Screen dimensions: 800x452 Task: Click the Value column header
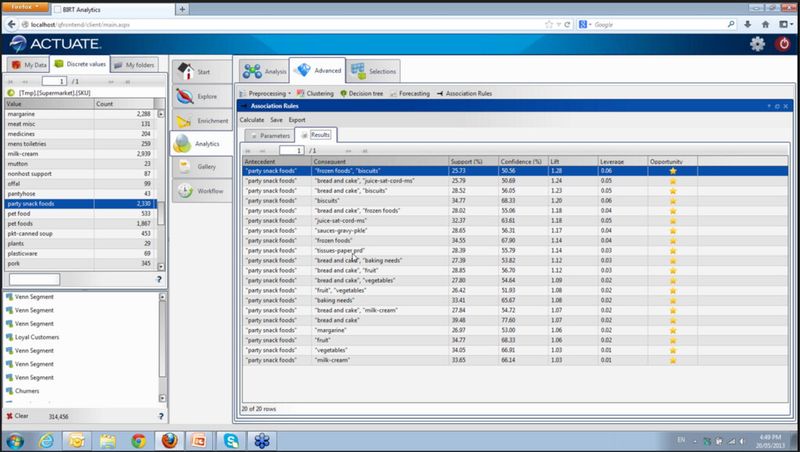coord(49,104)
